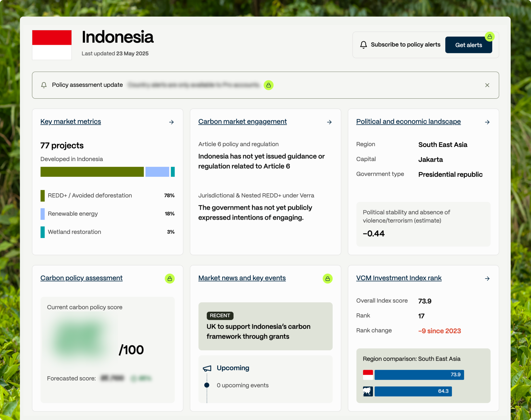The width and height of the screenshot is (531, 420).
Task: Click the bell icon beside Subscribe to policy alerts
Action: tap(363, 45)
